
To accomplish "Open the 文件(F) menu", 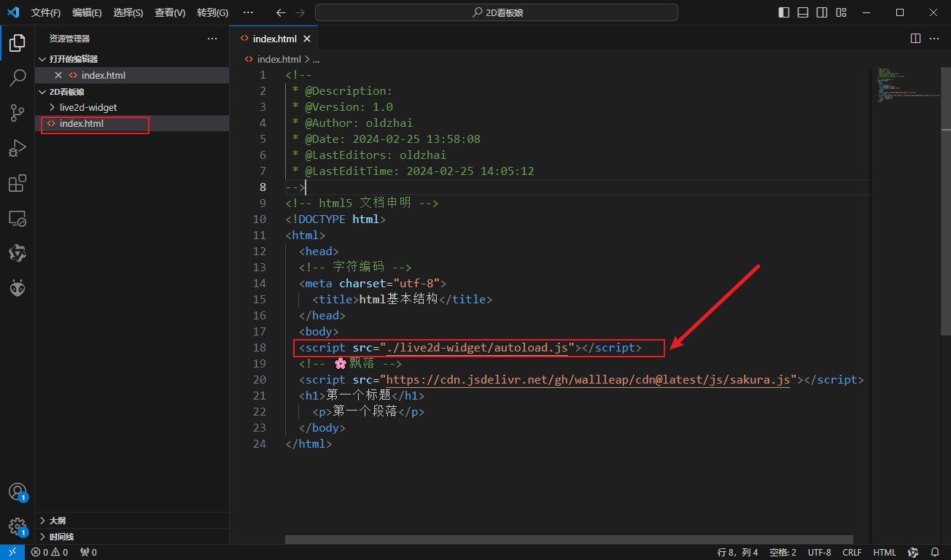I will click(x=46, y=12).
